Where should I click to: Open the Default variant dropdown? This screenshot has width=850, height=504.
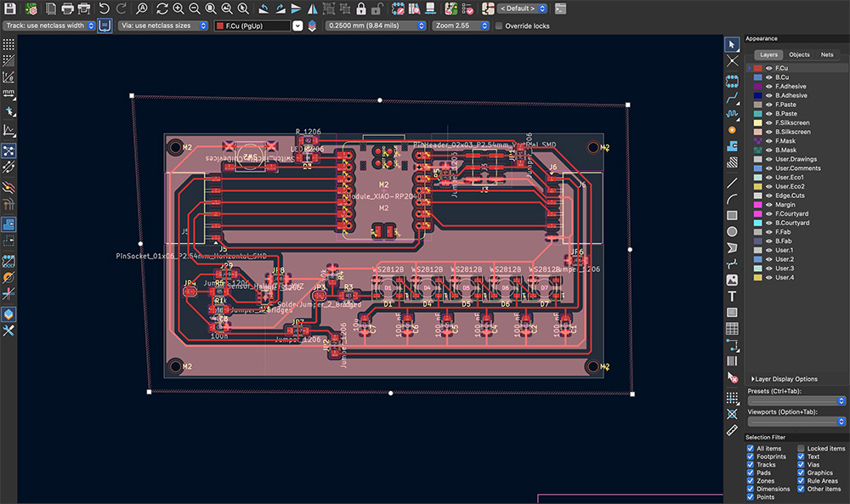pyautogui.click(x=523, y=8)
